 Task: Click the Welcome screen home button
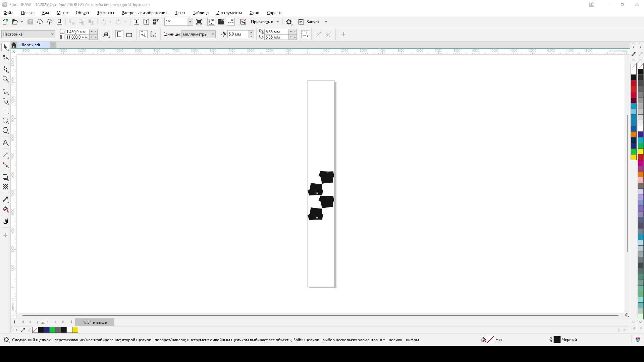coord(14,45)
